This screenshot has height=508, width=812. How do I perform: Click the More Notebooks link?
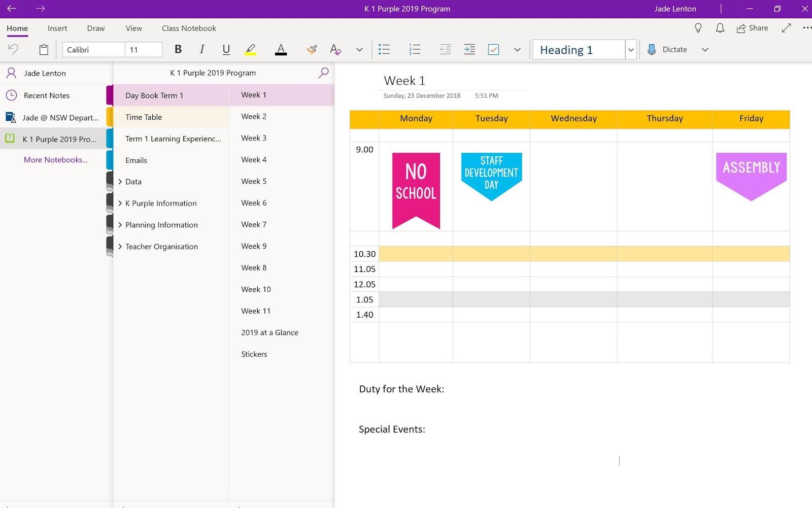(55, 159)
